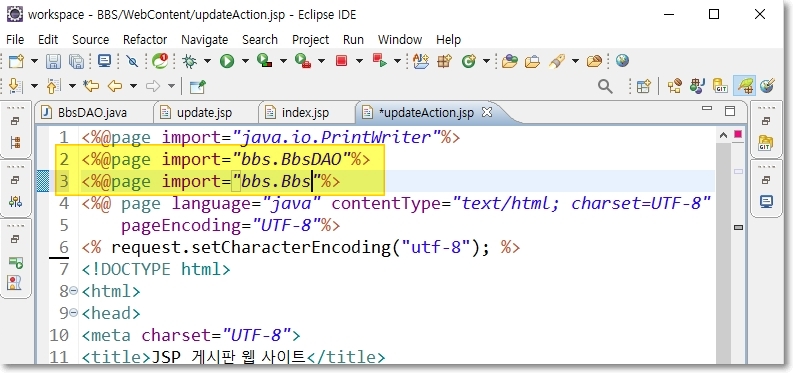
Task: Click line 6 request.setCharacterEncoding code
Action: point(301,248)
